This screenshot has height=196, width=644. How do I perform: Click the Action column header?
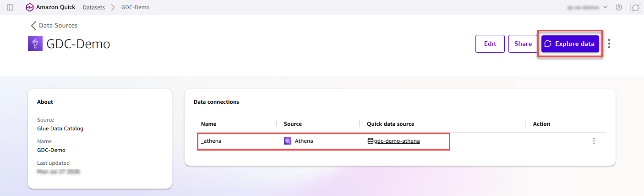pyautogui.click(x=541, y=124)
